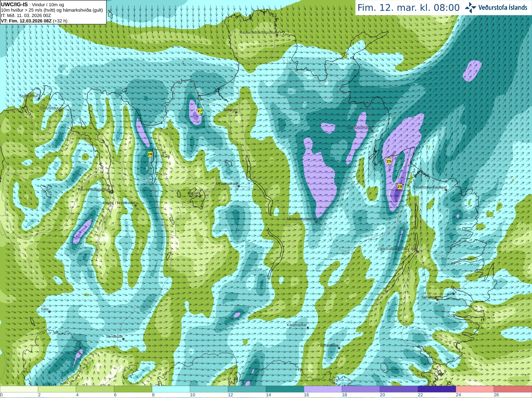
Task: Click the 'Fim. 12. mar. kl. 08:00' header
Action: point(409,8)
